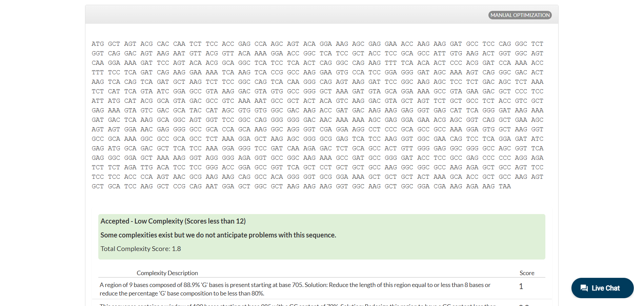Select the Complexity Description column header
The image size is (644, 306).
pos(167,273)
